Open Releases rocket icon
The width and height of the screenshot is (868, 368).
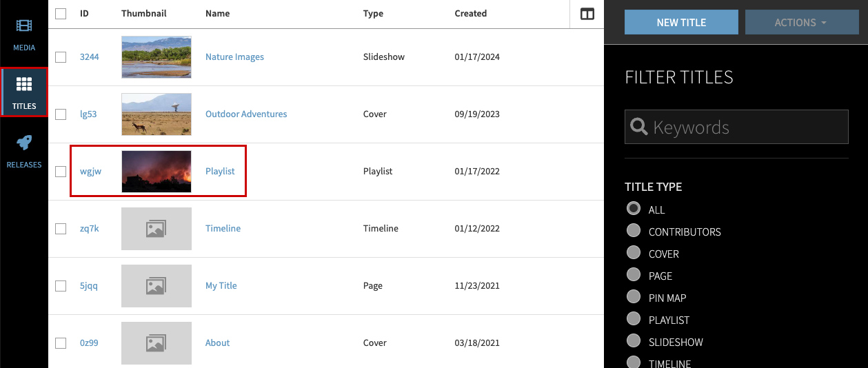pos(24,143)
